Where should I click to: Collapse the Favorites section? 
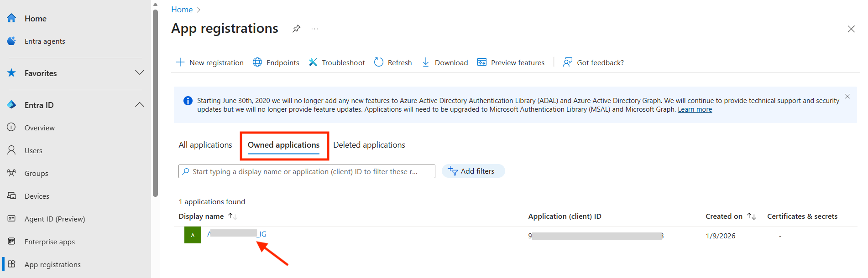[x=140, y=73]
